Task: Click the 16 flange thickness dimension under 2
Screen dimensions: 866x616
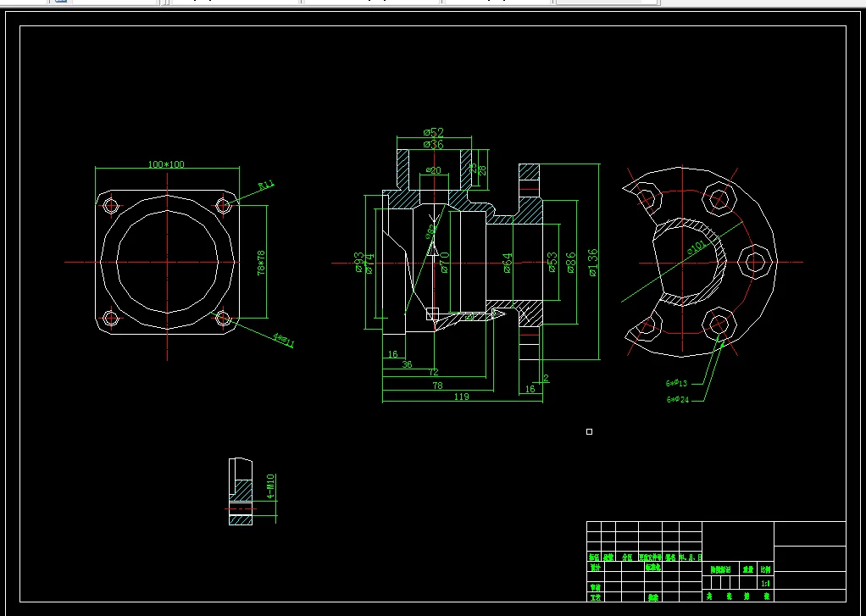Action: pos(530,389)
